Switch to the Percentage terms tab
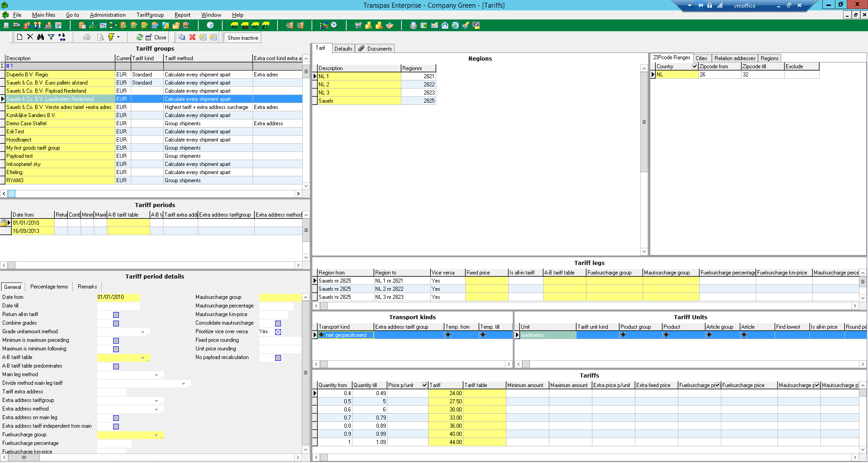Image resolution: width=868 pixels, height=463 pixels. click(x=49, y=287)
